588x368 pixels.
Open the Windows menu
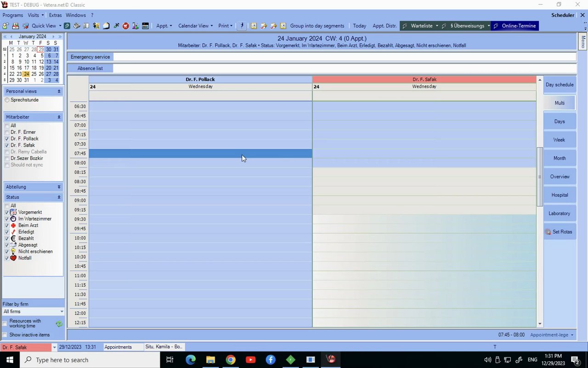point(76,15)
